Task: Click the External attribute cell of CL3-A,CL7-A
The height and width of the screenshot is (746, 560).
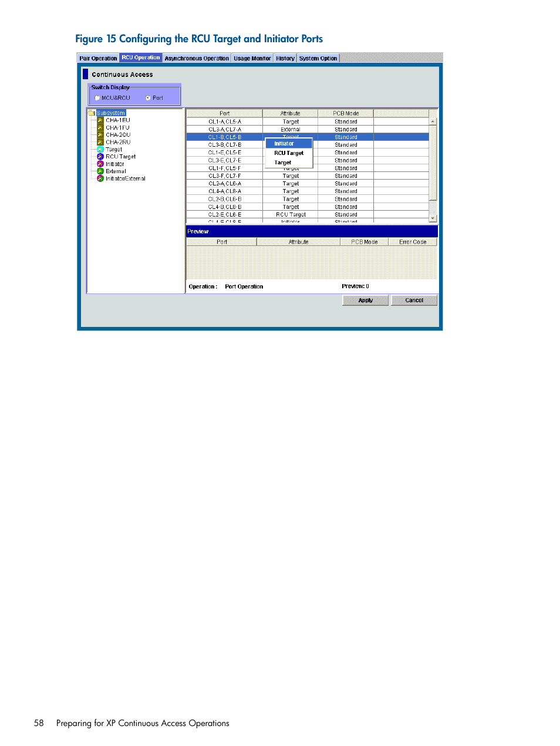Action: click(x=290, y=129)
